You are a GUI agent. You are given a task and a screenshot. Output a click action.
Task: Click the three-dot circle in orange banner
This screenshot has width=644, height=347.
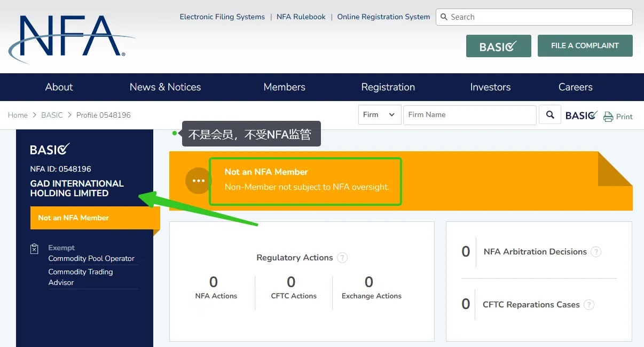point(199,181)
